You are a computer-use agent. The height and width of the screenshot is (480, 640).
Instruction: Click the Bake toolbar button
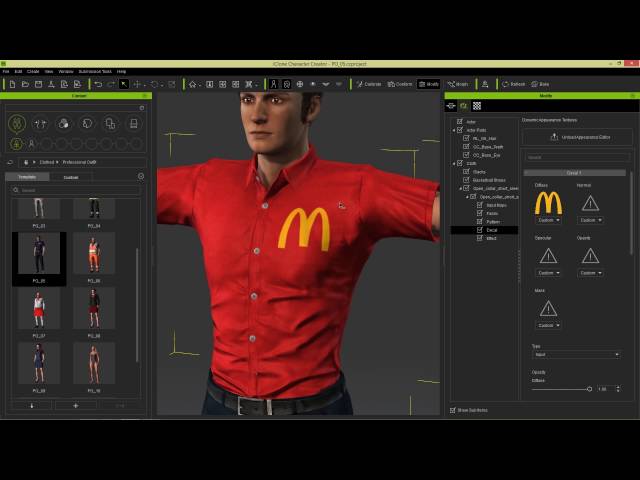point(540,84)
